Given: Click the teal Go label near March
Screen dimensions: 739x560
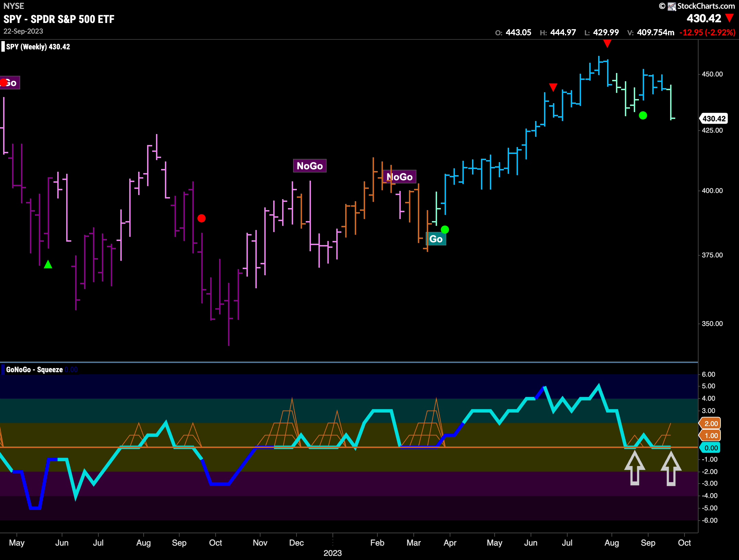Looking at the screenshot, I should tap(436, 239).
